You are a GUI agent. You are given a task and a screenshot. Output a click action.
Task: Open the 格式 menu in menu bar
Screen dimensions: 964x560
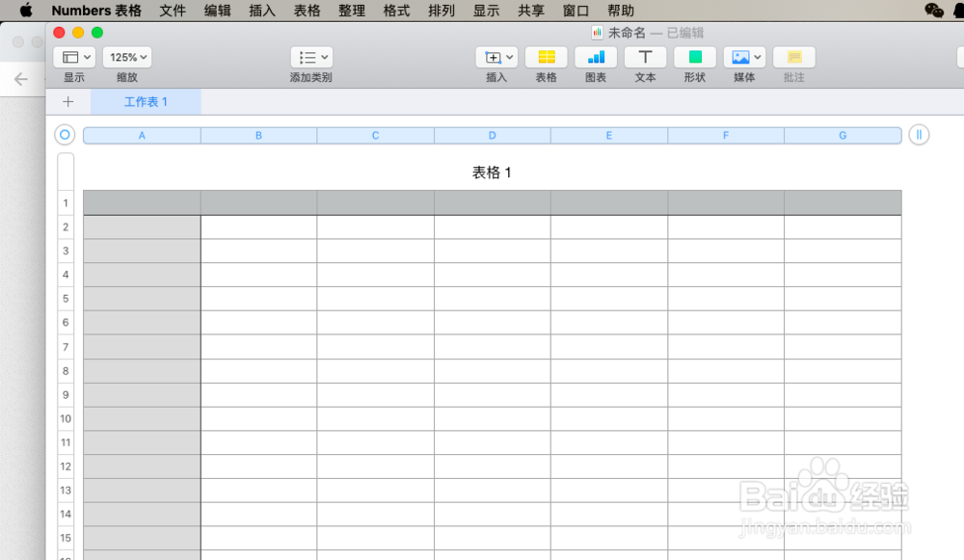(x=395, y=11)
